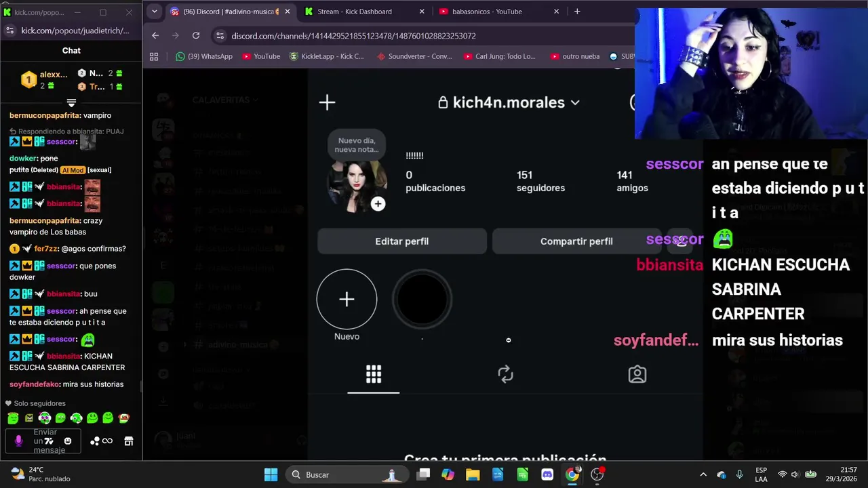Collapse the Kick chat leaderboard arrow
Image resolution: width=868 pixels, height=488 pixels.
(x=71, y=103)
